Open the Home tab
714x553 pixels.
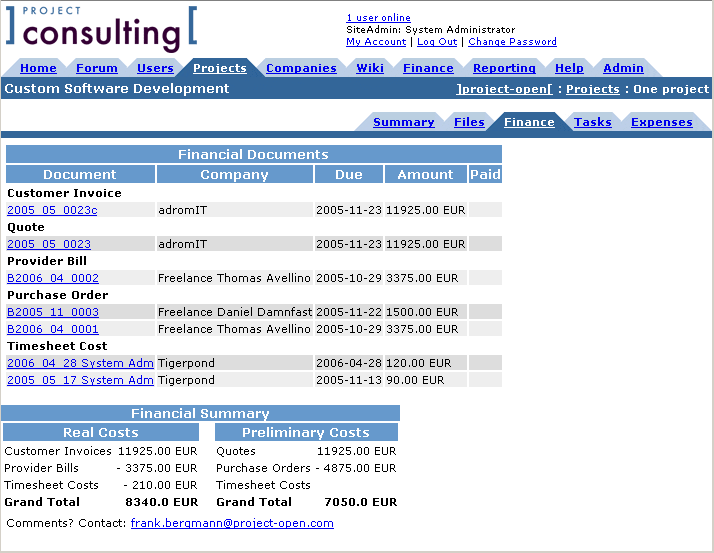coord(38,68)
